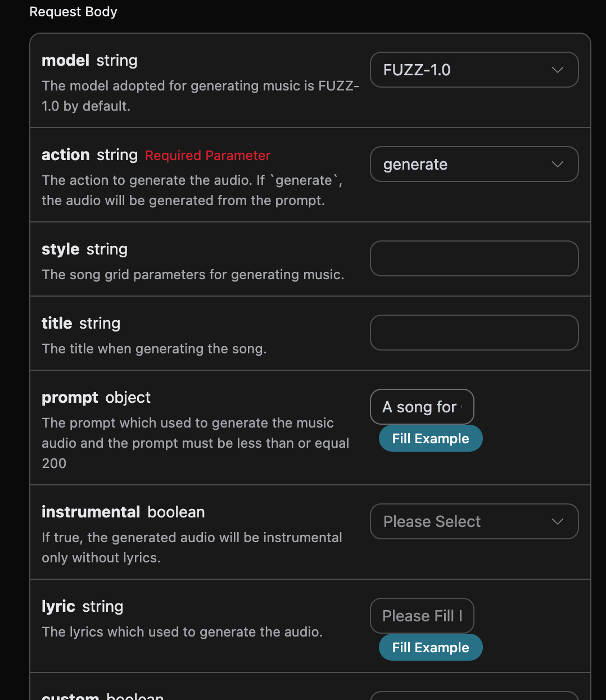Image resolution: width=606 pixels, height=700 pixels.
Task: Open the instrumental Please Select dropdown
Action: click(474, 521)
